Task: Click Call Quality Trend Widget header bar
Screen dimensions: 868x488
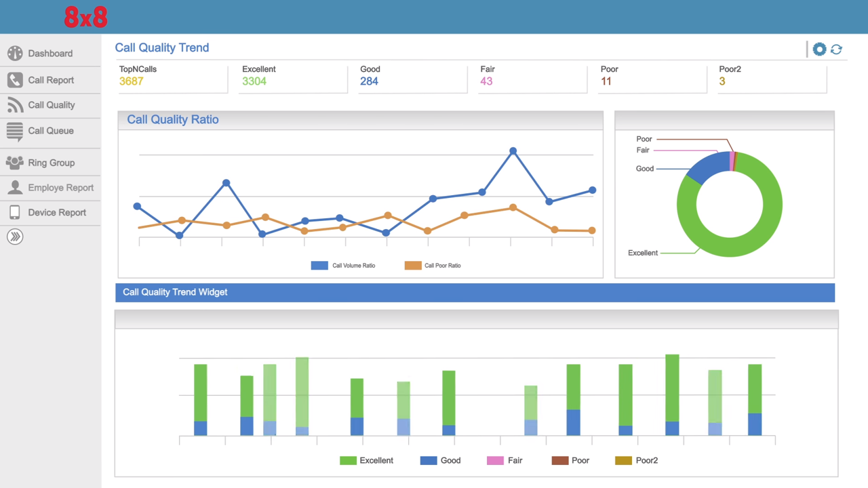Action: (475, 293)
